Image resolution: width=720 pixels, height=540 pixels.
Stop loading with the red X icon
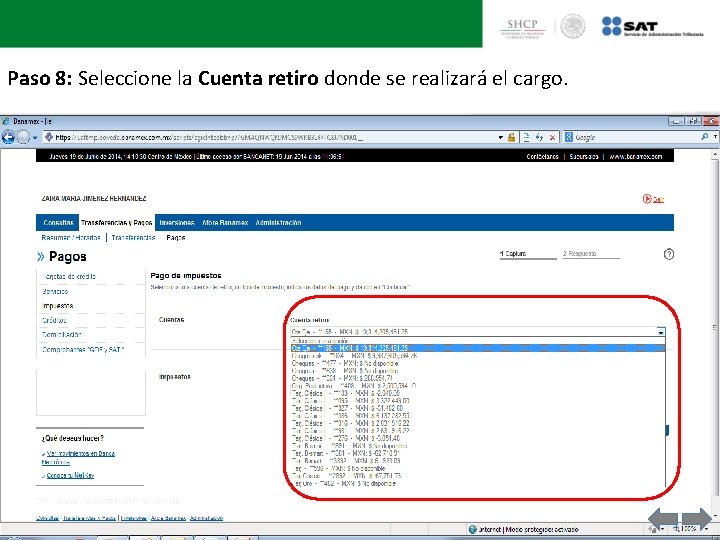[553, 137]
